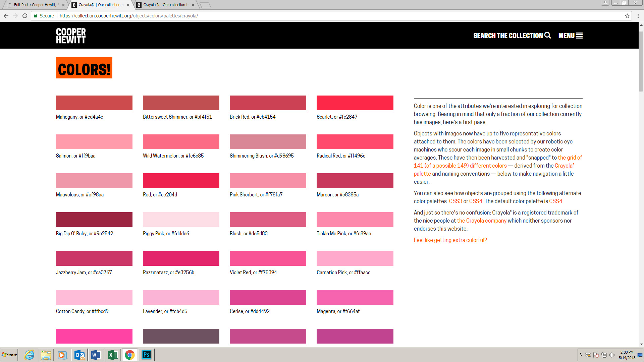644x362 pixels.
Task: Select the Scarlet color swatch
Action: coord(355,103)
